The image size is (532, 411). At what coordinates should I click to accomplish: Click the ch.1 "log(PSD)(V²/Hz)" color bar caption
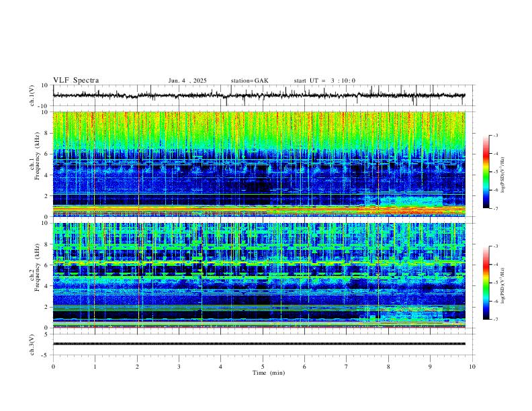(x=502, y=175)
